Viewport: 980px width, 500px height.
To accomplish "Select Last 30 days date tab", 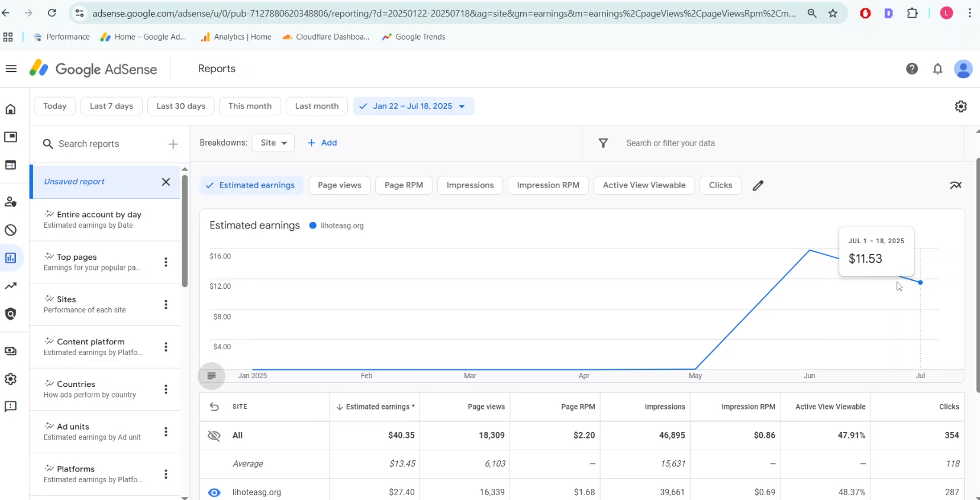I will tap(181, 106).
